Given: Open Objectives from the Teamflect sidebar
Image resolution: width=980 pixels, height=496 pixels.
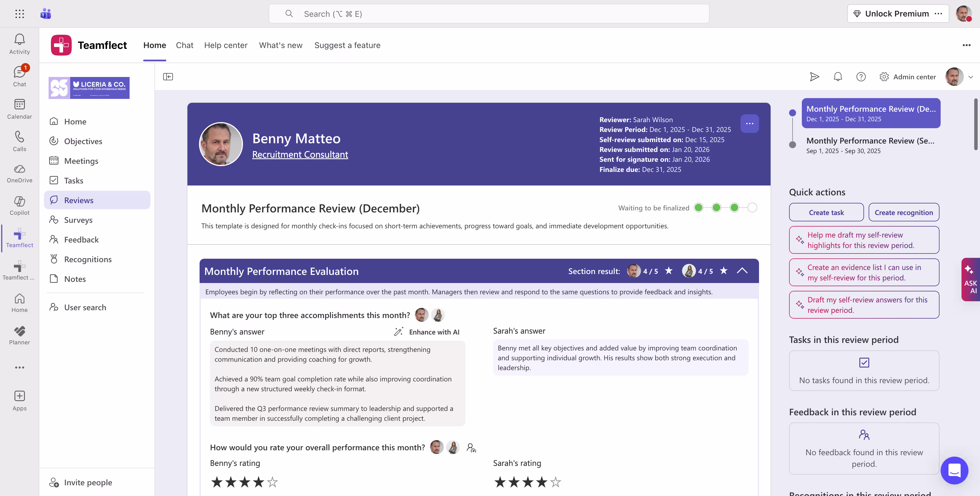Looking at the screenshot, I should (x=83, y=141).
